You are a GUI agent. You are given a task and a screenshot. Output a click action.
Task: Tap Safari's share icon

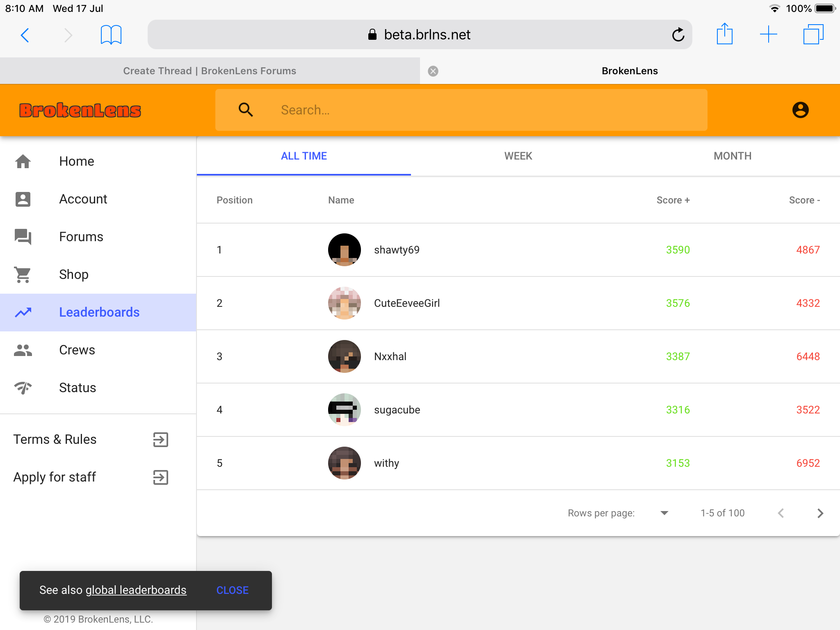coord(725,34)
